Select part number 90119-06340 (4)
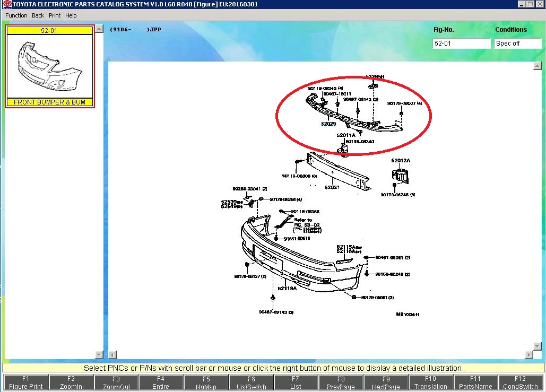The width and height of the screenshot is (546, 392). click(325, 89)
